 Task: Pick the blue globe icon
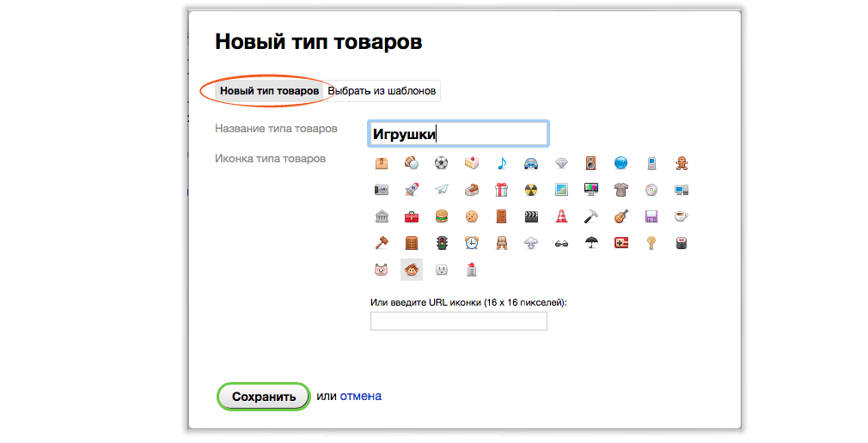621,163
